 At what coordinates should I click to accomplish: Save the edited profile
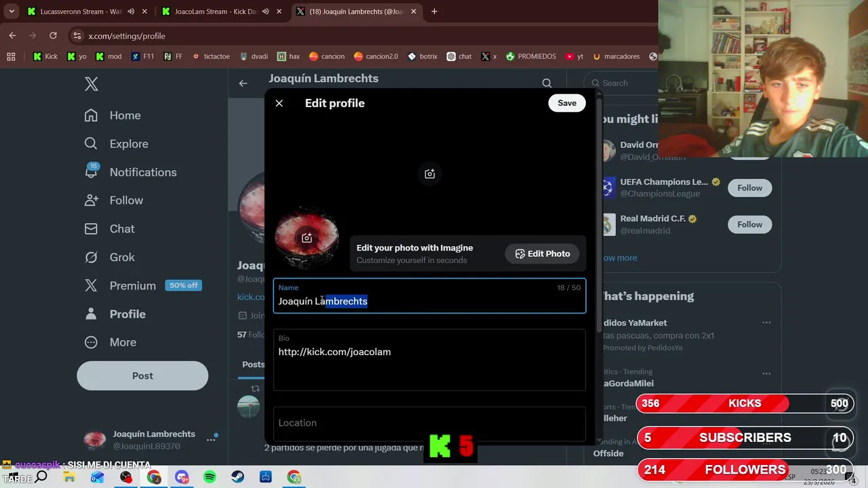tap(567, 103)
